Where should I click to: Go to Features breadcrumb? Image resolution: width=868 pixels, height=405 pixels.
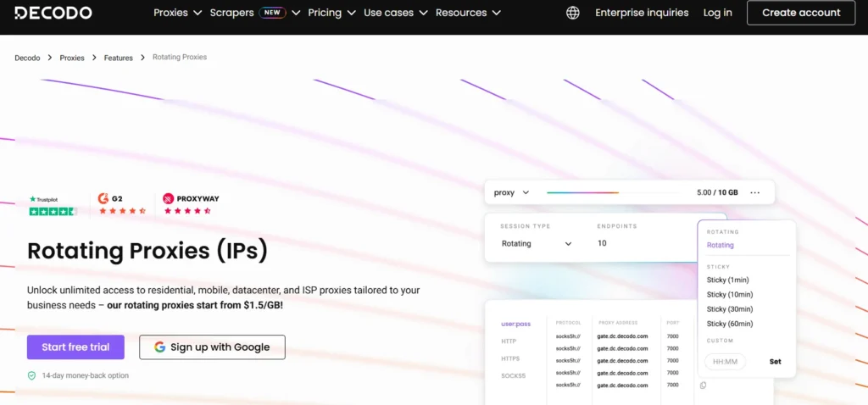pos(119,58)
